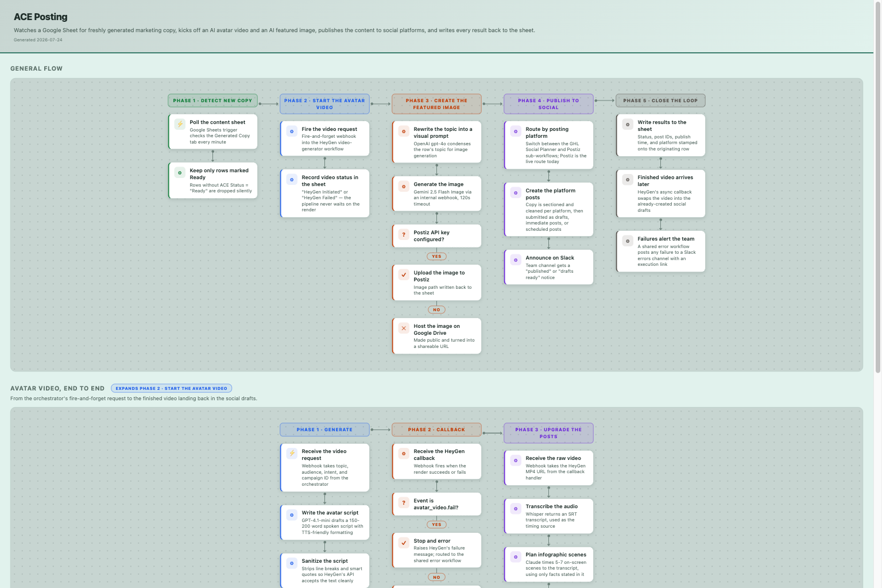The image size is (882, 588).
Task: Click the gear icon on Fire the video request
Action: coord(292,131)
